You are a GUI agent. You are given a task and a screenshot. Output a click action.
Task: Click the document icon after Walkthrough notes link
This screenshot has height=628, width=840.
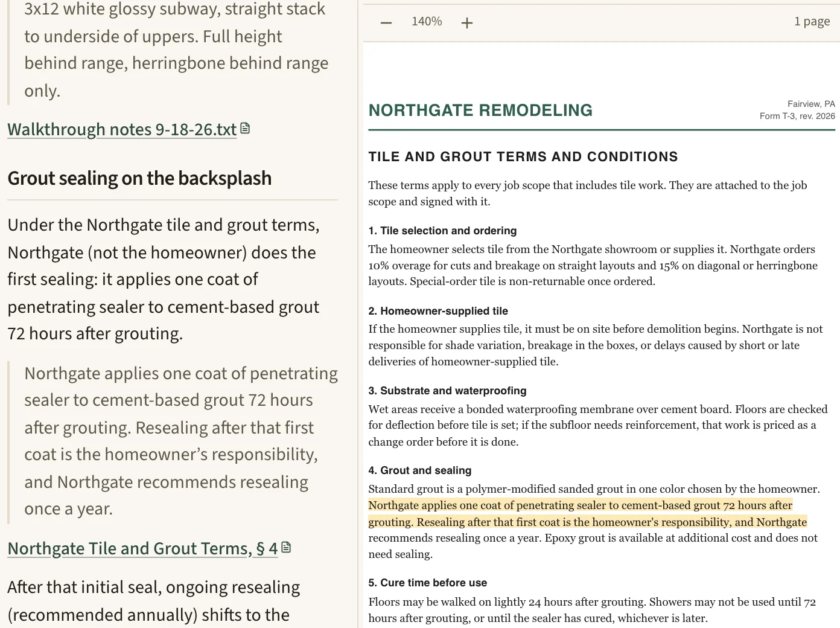tap(245, 129)
